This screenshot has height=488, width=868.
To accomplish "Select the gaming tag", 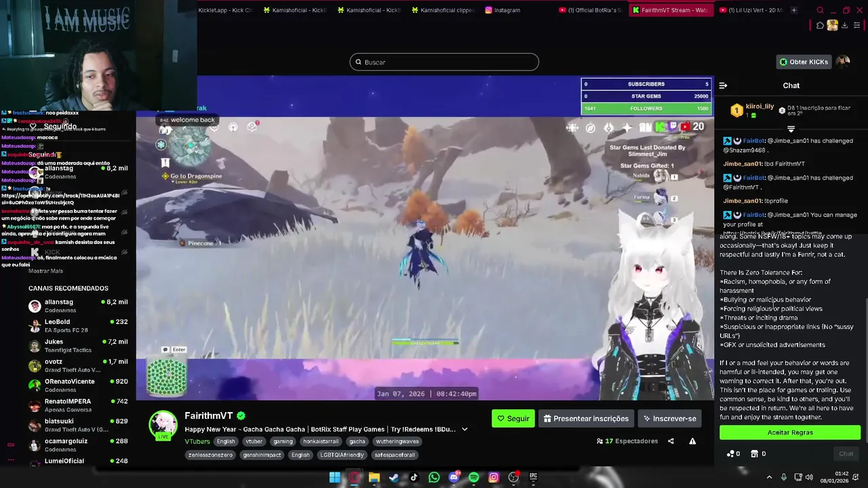I will click(x=283, y=441).
